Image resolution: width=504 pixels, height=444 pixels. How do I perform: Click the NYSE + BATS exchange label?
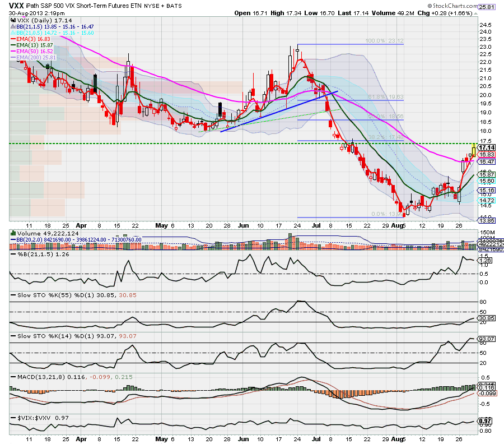[162, 6]
